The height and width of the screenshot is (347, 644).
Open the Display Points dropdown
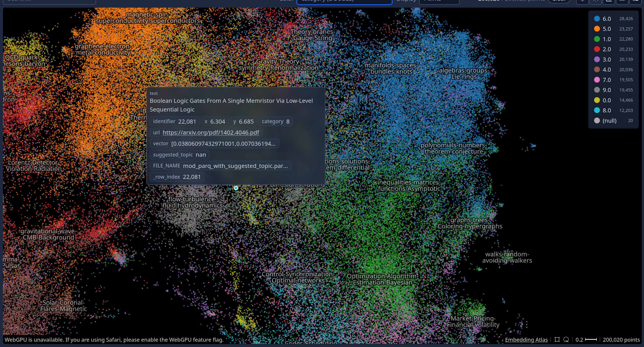click(x=439, y=1)
